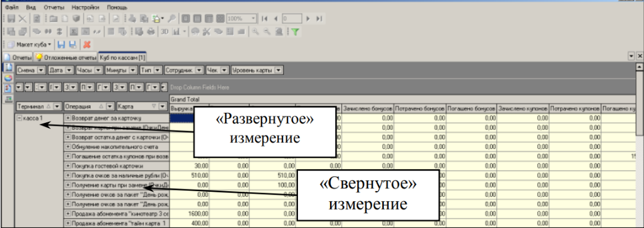Image resolution: width=644 pixels, height=228 pixels.
Task: Click the zoom in magnifier icon
Action: coord(255,31)
